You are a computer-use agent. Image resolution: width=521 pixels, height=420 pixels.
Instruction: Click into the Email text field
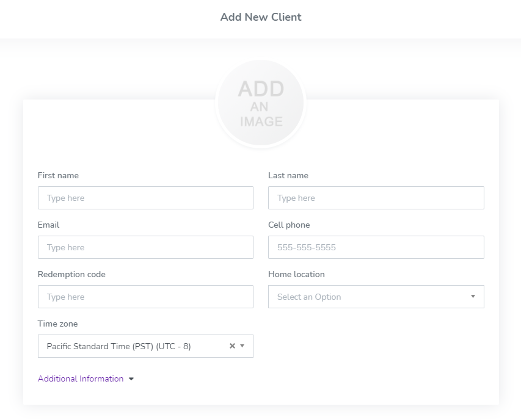pos(145,247)
